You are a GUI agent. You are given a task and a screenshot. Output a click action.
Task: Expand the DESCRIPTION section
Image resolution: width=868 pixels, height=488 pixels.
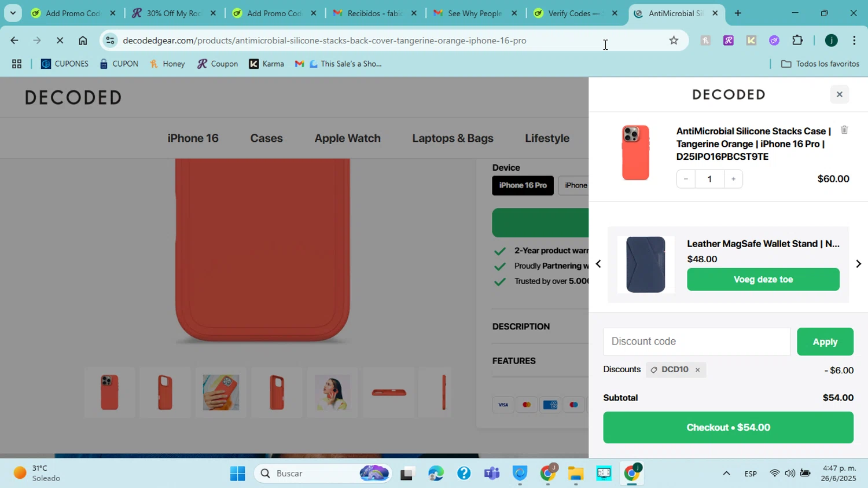(x=521, y=326)
